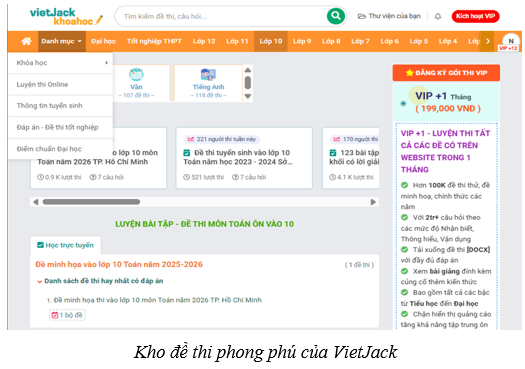Viewport: 525px width, 369px height.
Task: Open Đề thi tuyển sinh vào lớp 10 Toán 2023 - 2024 card
Action: (x=244, y=158)
